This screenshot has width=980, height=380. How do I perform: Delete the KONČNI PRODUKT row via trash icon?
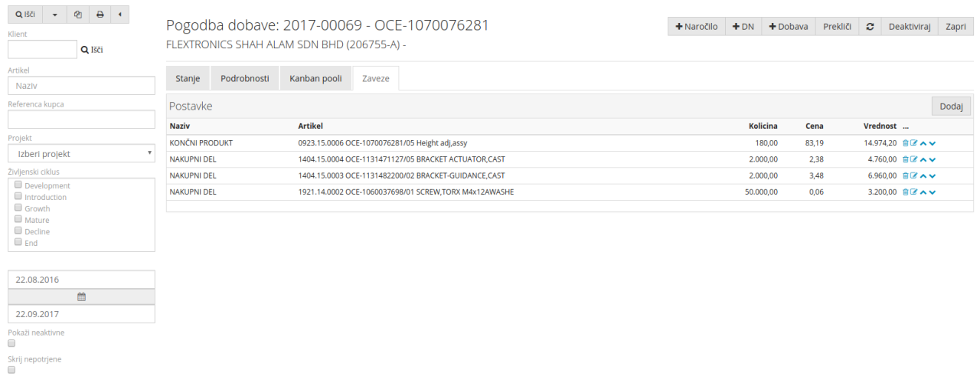905,142
